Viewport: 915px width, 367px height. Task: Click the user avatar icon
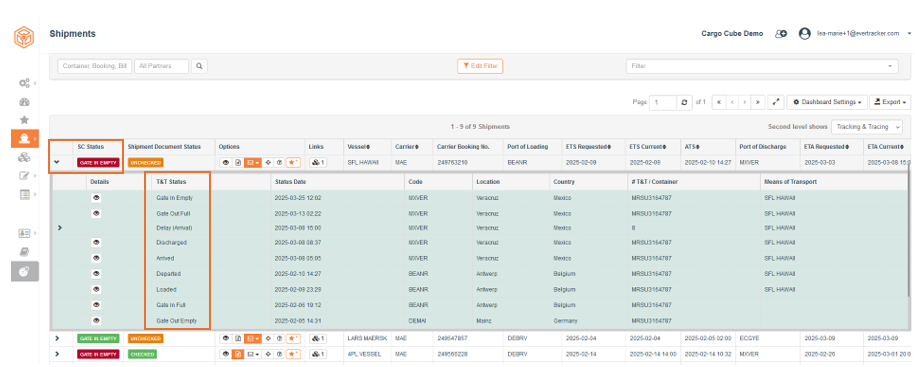(805, 34)
